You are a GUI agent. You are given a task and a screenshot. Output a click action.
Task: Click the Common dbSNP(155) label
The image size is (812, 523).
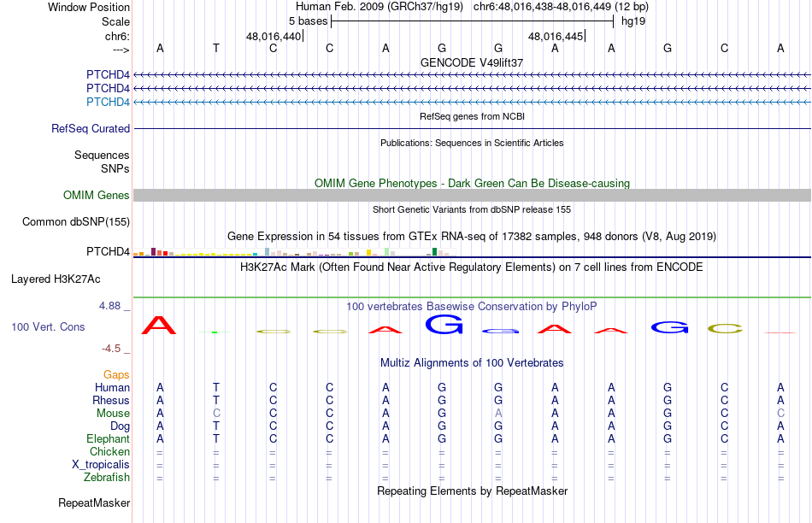[76, 221]
